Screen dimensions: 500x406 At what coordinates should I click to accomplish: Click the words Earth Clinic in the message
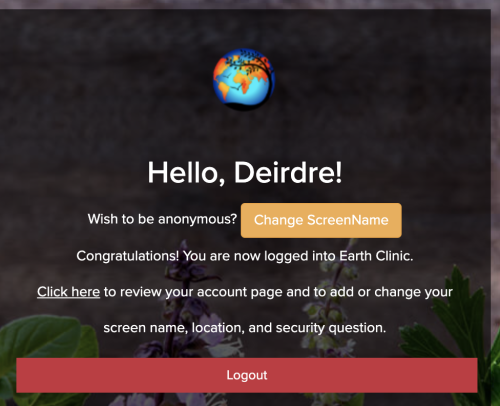(x=376, y=256)
